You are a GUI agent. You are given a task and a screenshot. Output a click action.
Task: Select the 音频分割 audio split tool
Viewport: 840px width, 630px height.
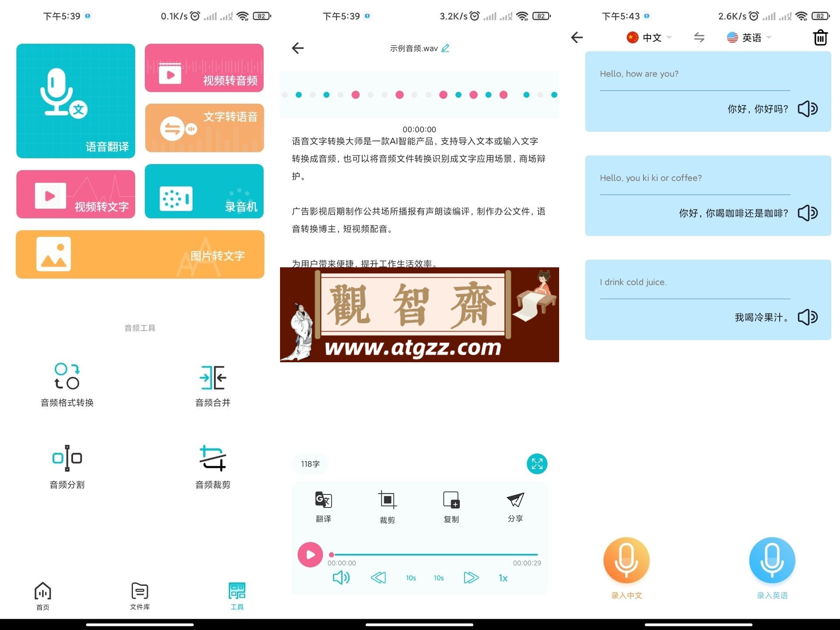67,467
